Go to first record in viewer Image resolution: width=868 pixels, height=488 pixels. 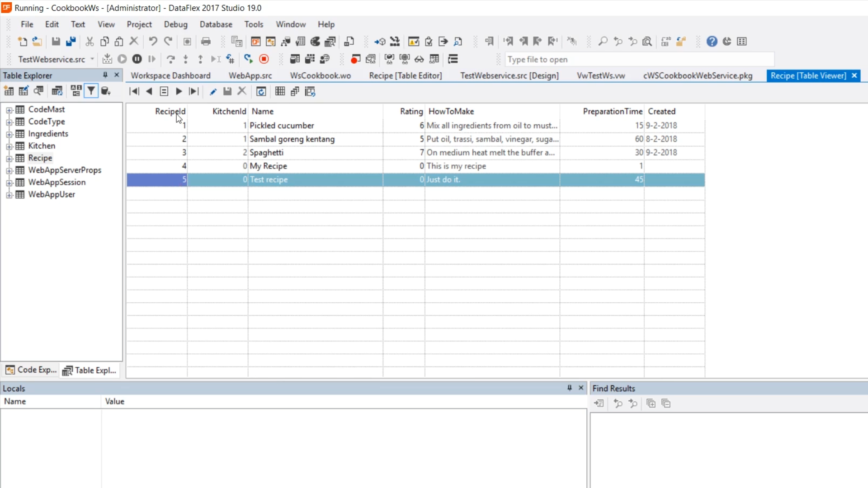(x=134, y=92)
